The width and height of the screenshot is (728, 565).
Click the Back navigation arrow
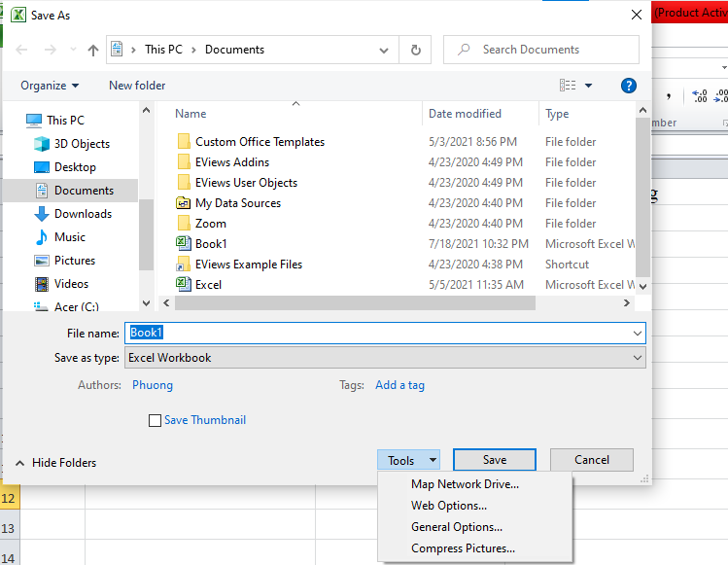[x=21, y=50]
